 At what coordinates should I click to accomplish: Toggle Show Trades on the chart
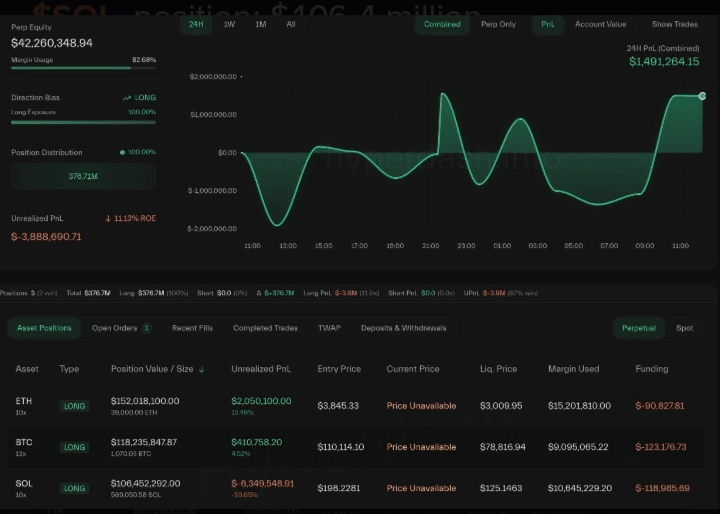click(x=675, y=24)
